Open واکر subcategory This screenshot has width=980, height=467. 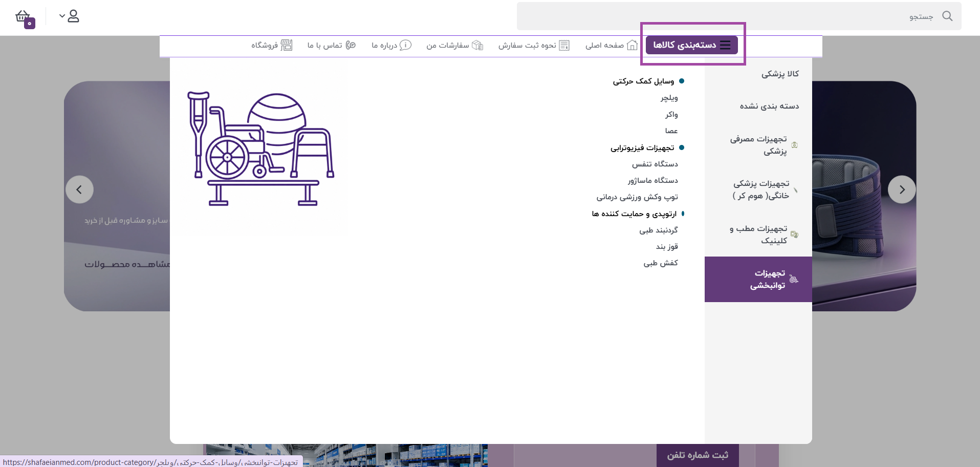(x=671, y=114)
